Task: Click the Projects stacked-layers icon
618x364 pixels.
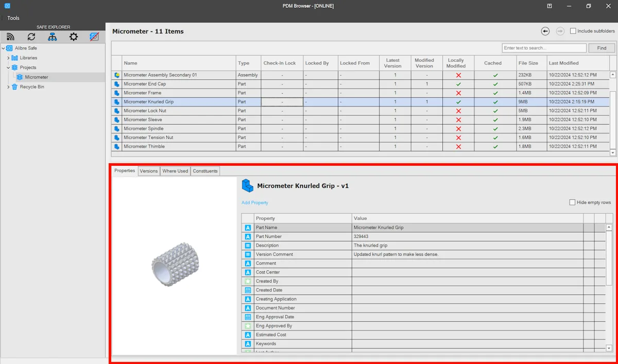Action: 14,67
